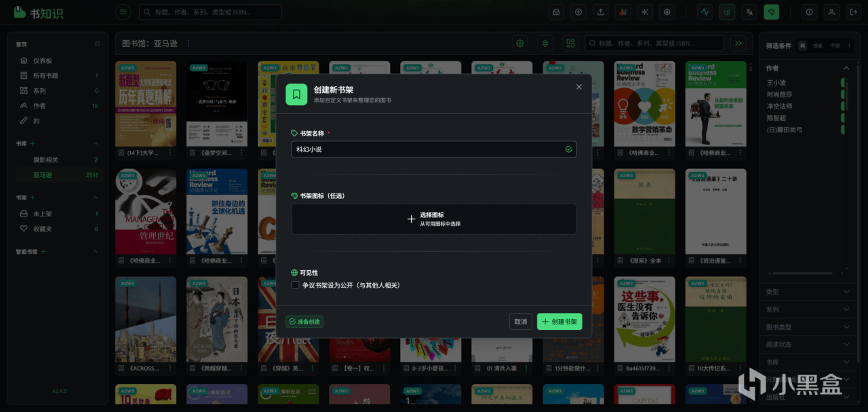Open the language translate icon
Image resolution: width=868 pixels, height=412 pixels.
749,12
